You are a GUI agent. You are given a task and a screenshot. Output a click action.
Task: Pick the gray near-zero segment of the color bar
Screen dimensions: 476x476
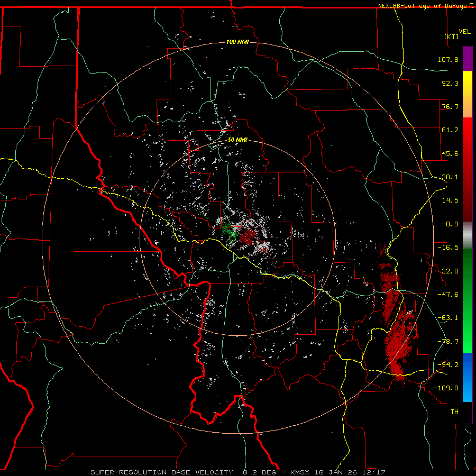coord(467,235)
